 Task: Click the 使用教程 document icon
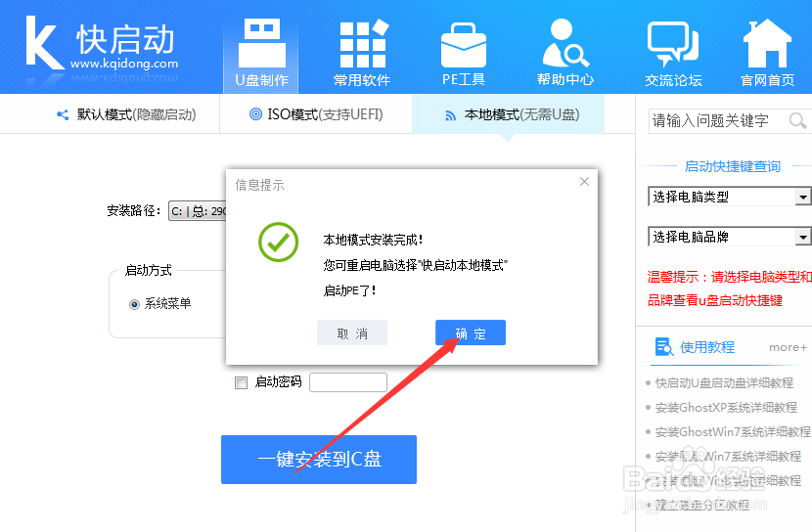click(x=663, y=347)
